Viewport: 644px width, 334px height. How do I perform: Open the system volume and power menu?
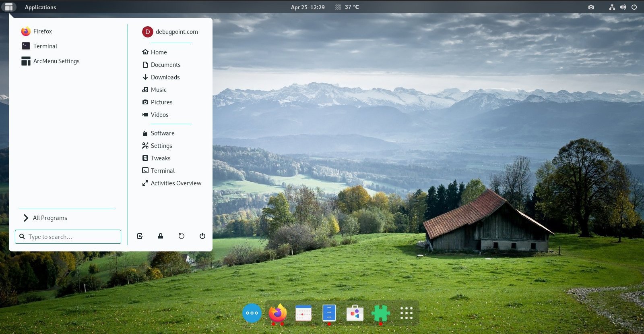(x=623, y=7)
